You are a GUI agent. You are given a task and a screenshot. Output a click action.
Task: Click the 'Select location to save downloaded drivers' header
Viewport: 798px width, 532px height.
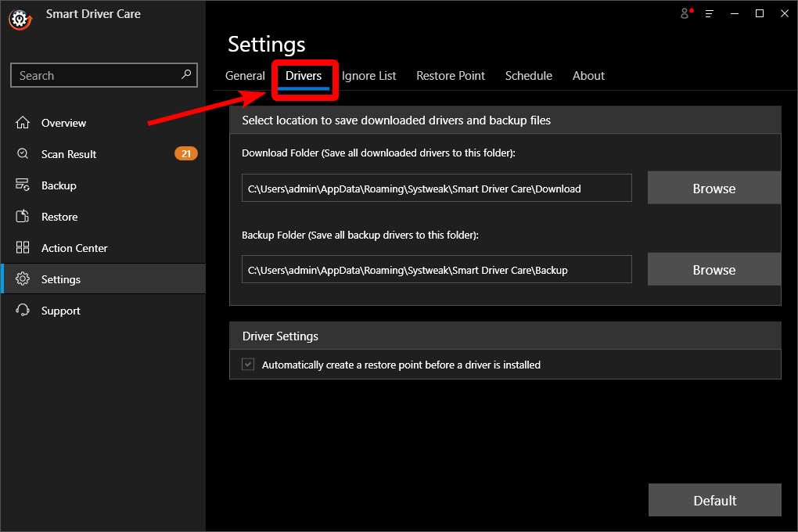click(x=505, y=120)
